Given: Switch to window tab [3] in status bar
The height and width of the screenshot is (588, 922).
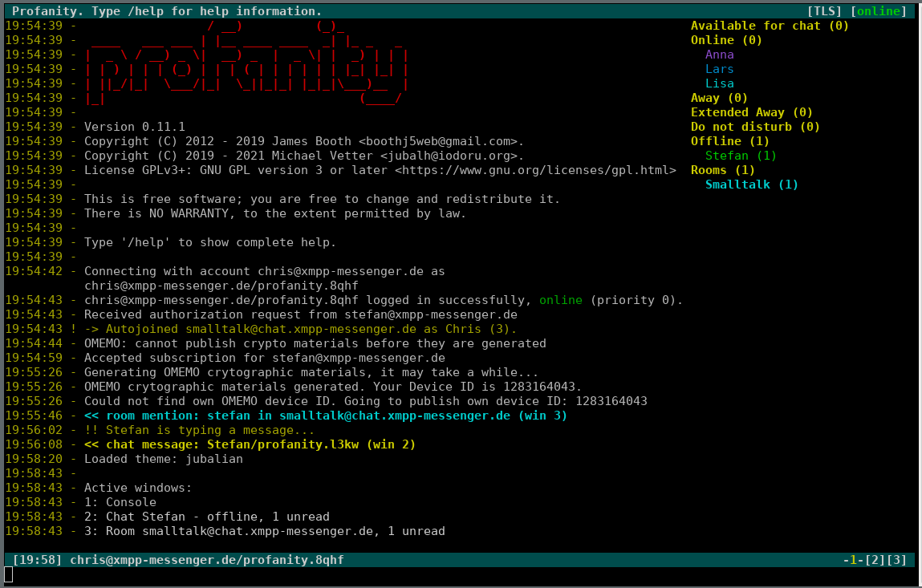Looking at the screenshot, I should (896, 560).
